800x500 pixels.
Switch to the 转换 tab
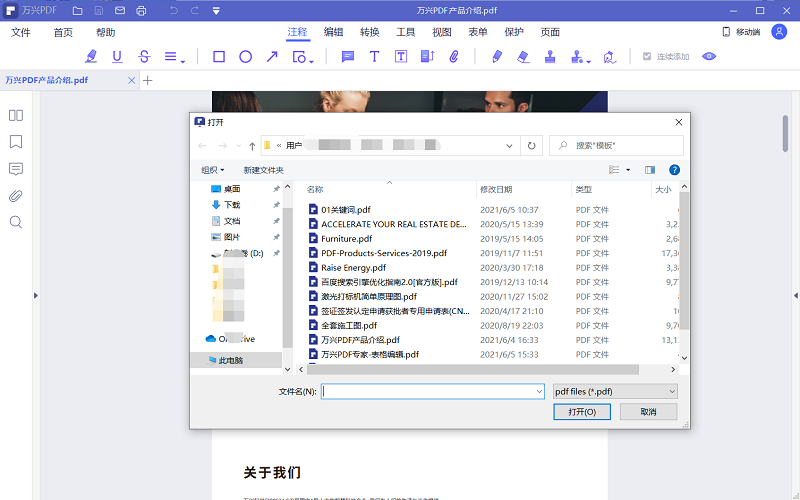click(x=369, y=32)
